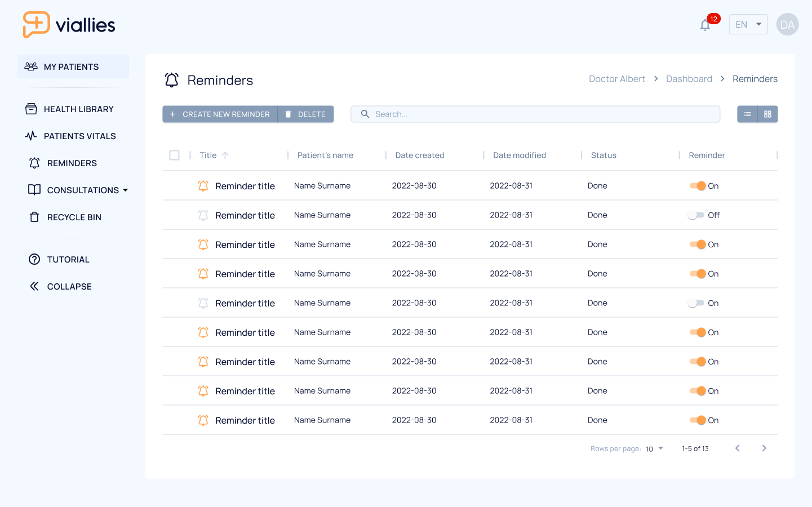Go to the previous page of results
Viewport: 812px width, 507px height.
pos(737,448)
